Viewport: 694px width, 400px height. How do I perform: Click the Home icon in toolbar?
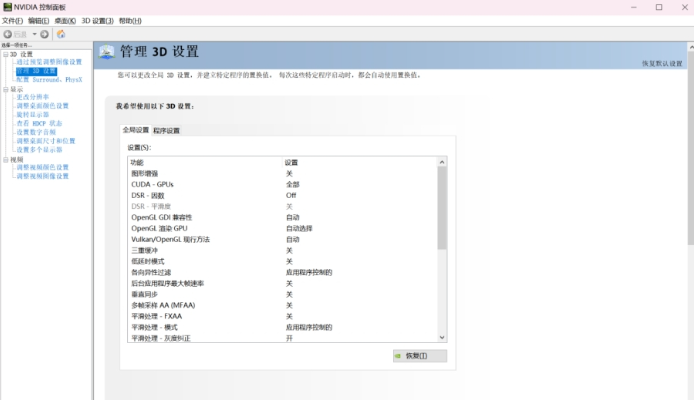click(61, 34)
